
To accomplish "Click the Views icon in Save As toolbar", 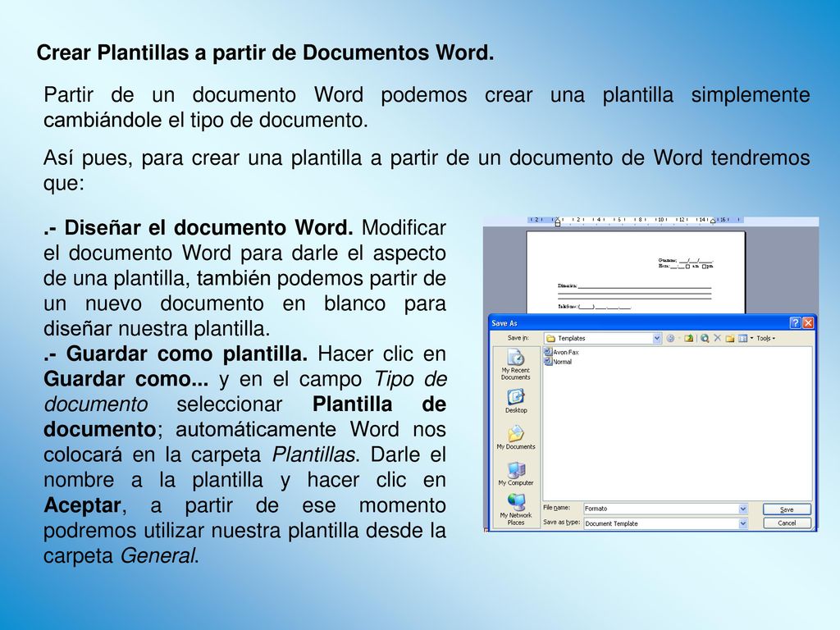I will (x=742, y=339).
